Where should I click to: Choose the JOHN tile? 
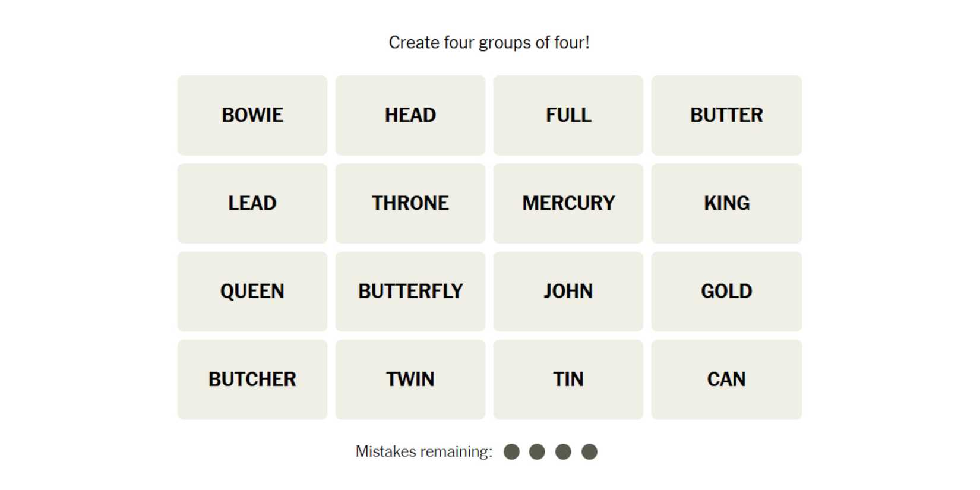point(568,291)
